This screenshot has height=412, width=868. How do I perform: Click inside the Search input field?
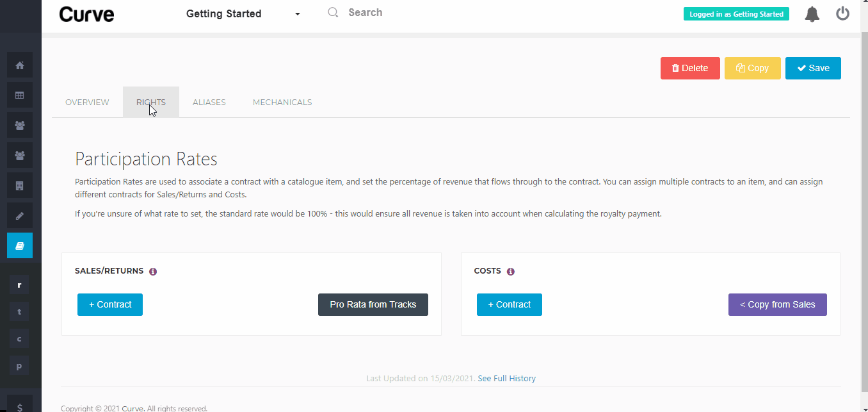coord(384,12)
